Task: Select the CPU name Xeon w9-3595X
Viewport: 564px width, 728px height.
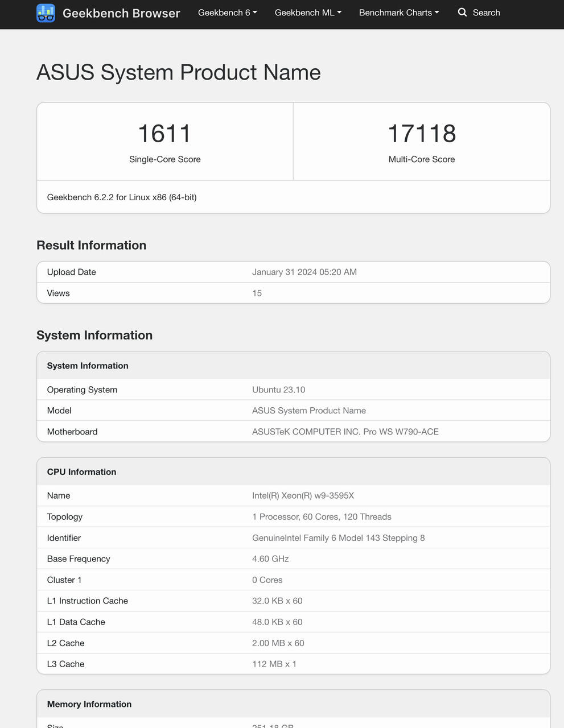Action: pyautogui.click(x=303, y=495)
